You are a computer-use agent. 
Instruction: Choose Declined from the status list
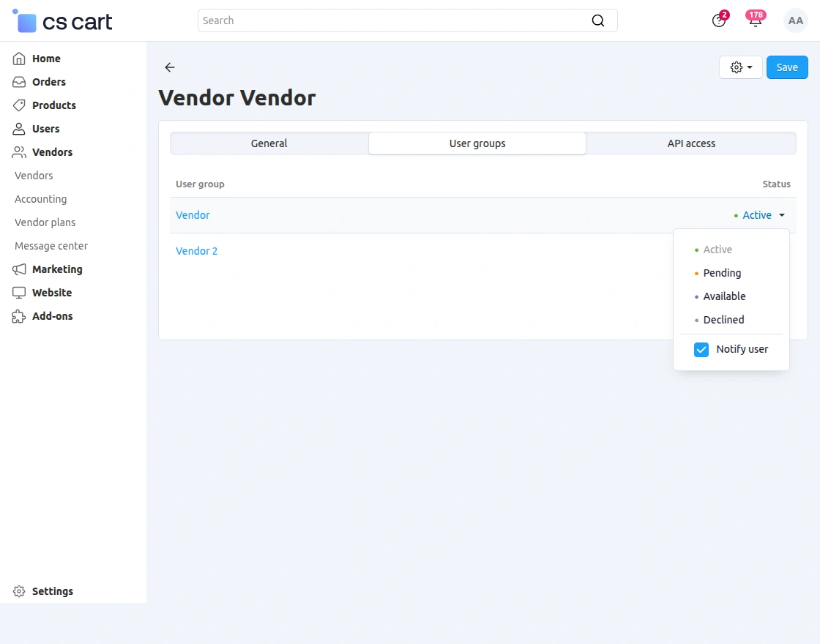[723, 320]
